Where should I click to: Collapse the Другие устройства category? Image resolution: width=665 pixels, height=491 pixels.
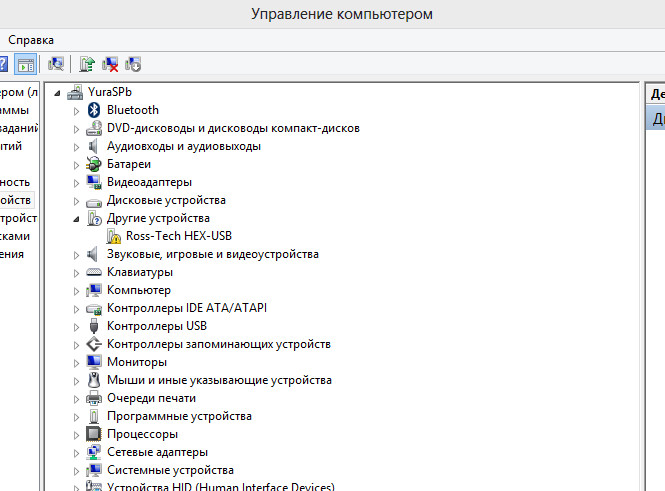pyautogui.click(x=76, y=219)
